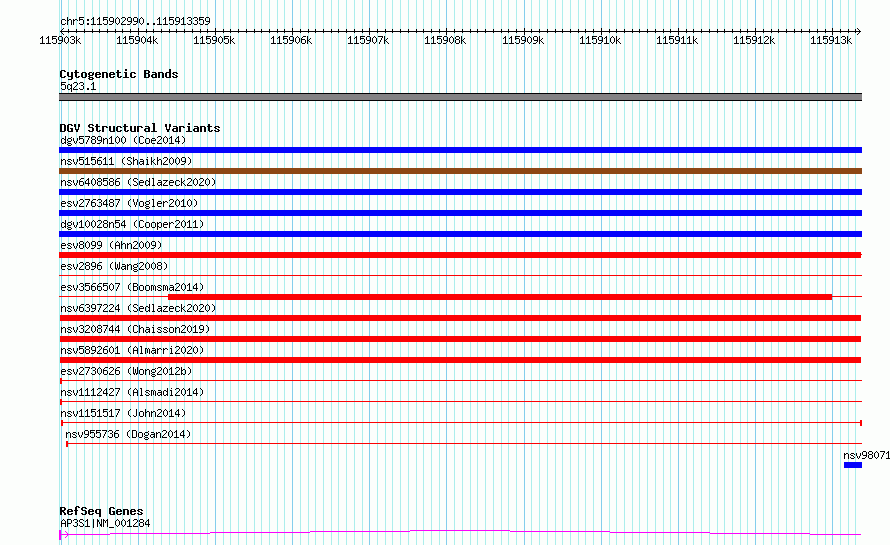Click the dgv10028n54 (Cooper2011) blue bar

(x=460, y=234)
